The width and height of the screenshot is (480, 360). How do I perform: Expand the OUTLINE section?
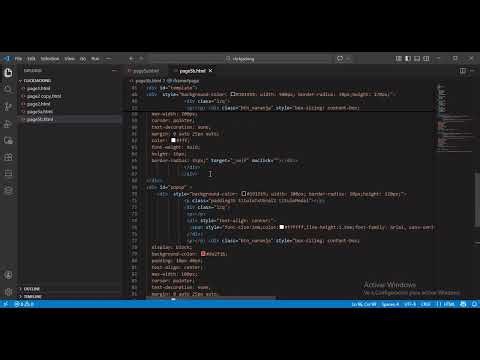[x=32, y=289]
